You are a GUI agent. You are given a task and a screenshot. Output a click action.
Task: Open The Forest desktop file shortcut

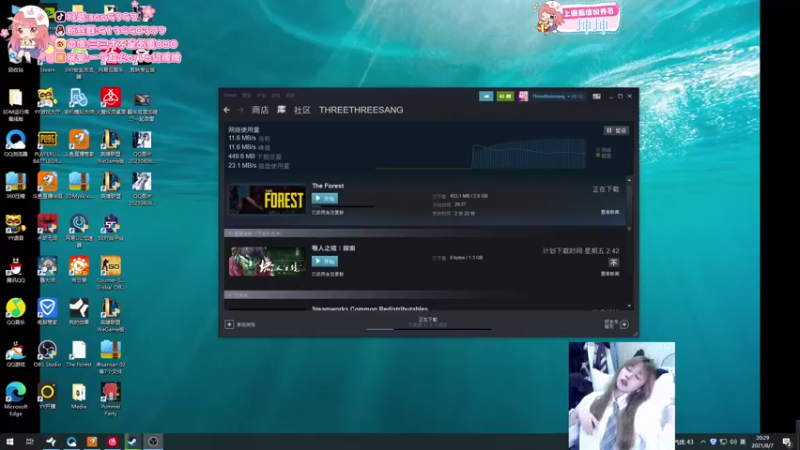[79, 354]
